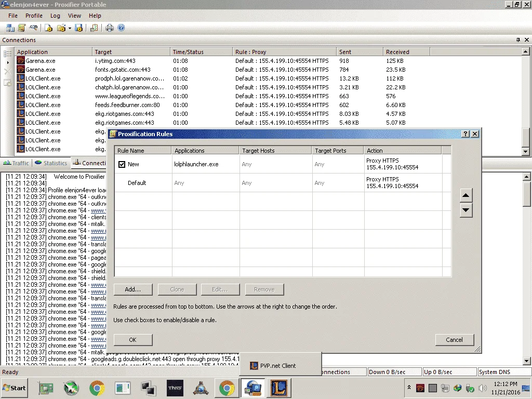
Task: Click connections list scrollbar down arrow
Action: [525, 152]
